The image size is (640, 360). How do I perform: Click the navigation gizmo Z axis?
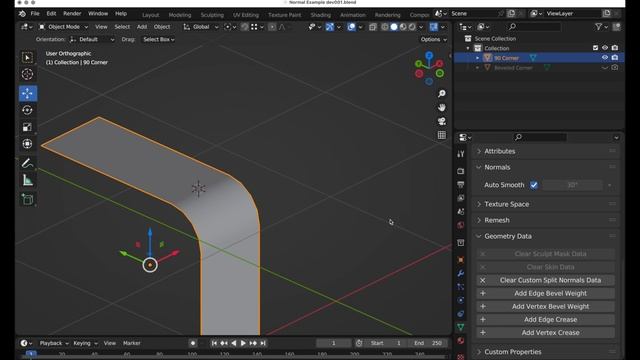[429, 55]
